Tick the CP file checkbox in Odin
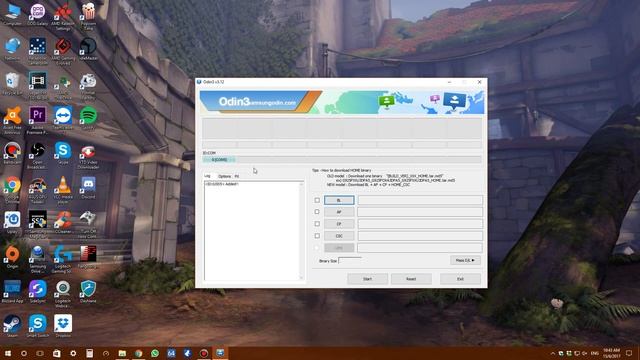The height and width of the screenshot is (360, 640). (x=317, y=224)
